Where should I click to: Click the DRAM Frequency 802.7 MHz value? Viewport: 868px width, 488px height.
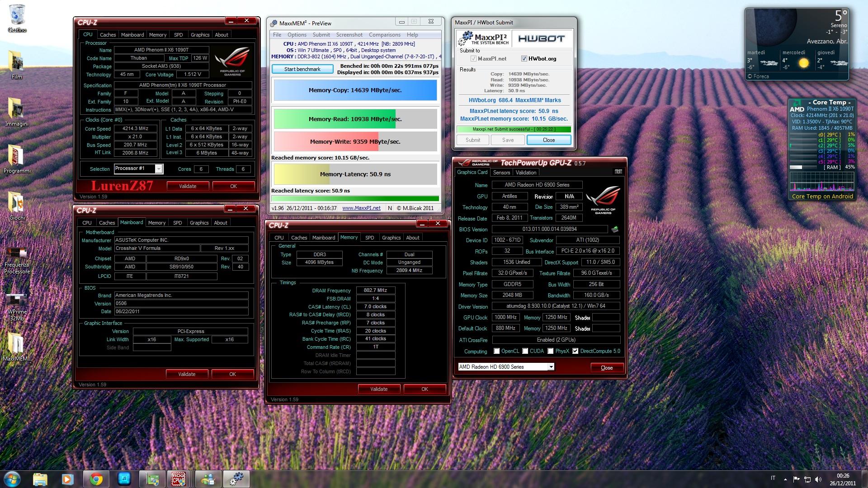(376, 291)
